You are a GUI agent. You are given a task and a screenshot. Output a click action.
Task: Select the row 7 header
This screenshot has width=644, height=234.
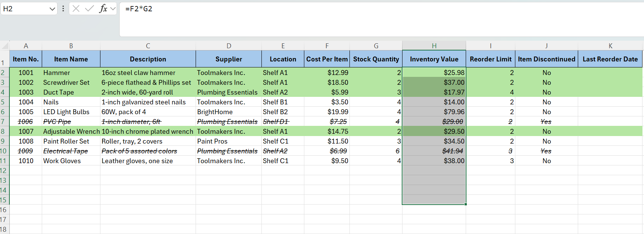pyautogui.click(x=4, y=122)
